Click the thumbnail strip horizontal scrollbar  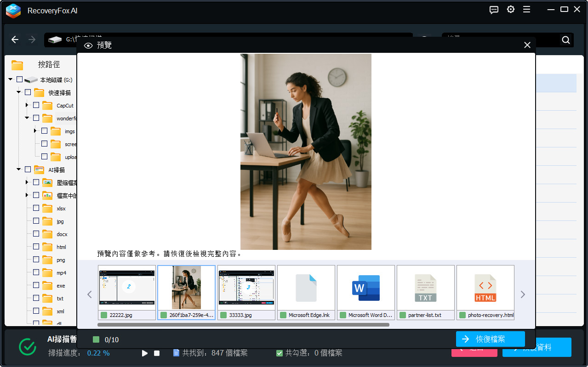pos(243,325)
